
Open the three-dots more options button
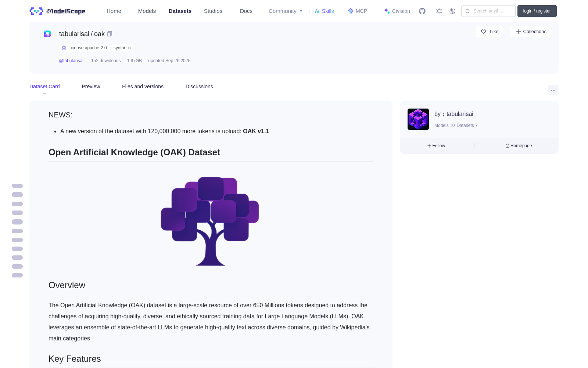pos(553,90)
